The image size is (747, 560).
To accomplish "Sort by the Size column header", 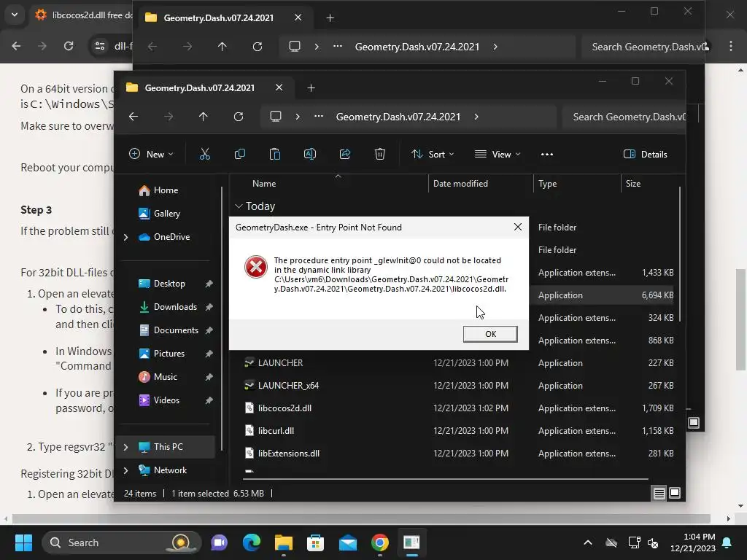I will [x=632, y=183].
